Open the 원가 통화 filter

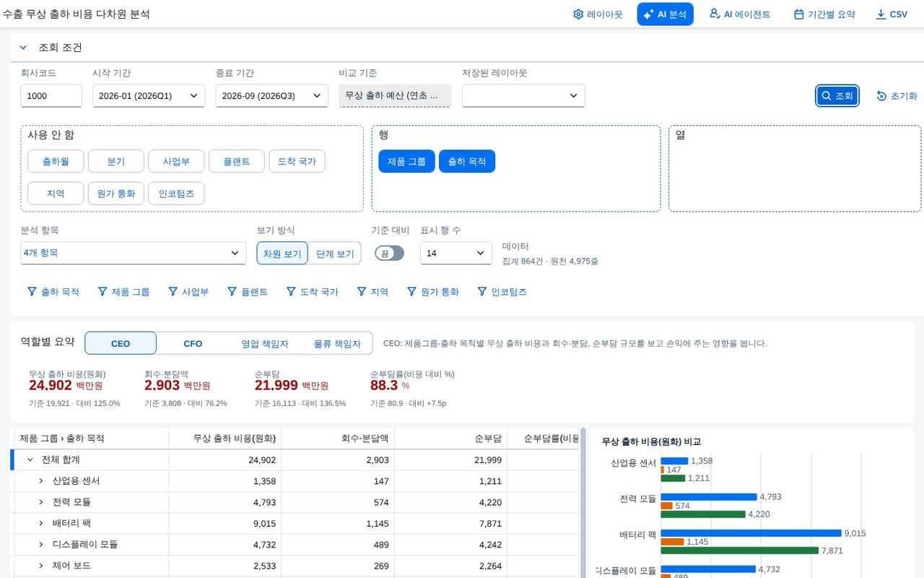(x=433, y=292)
